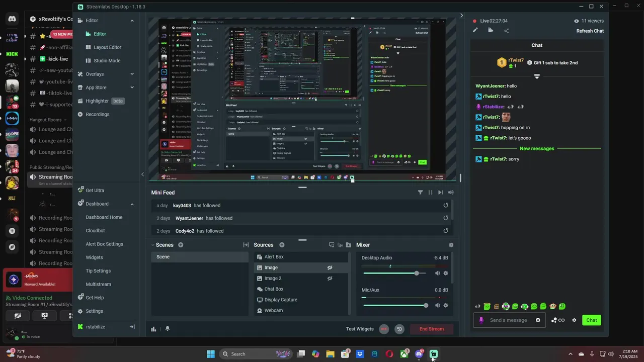Filter the Mini Feed events
The width and height of the screenshot is (644, 362).
[421, 193]
